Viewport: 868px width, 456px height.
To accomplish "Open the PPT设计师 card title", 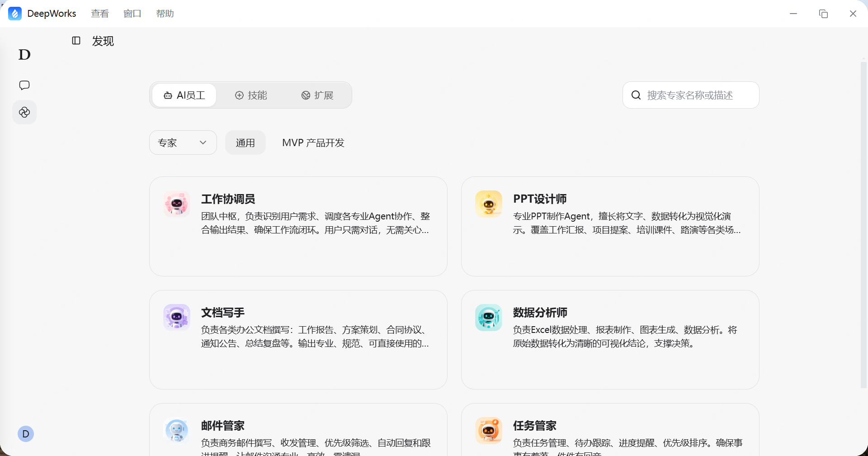I will [540, 199].
